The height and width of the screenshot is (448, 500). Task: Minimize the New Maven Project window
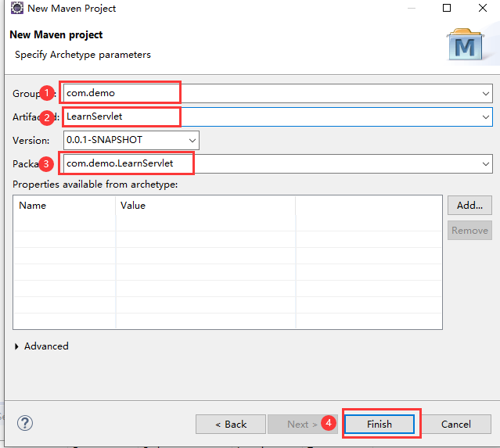[x=410, y=9]
